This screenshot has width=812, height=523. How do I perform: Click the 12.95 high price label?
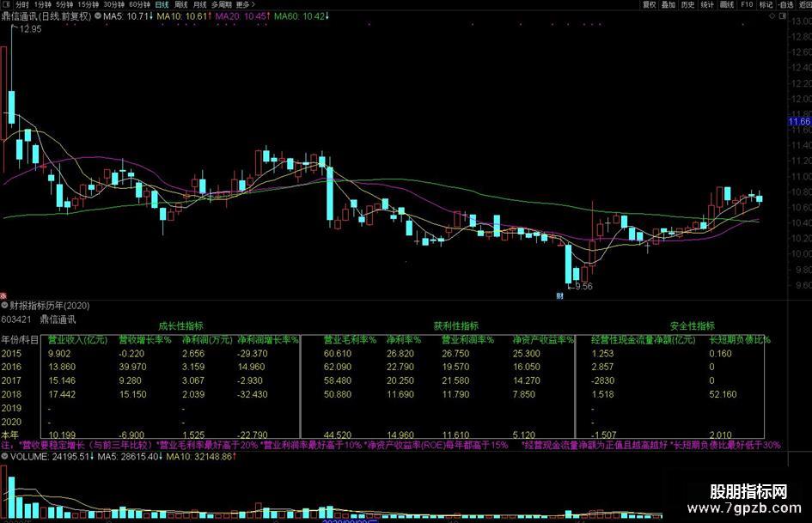click(x=30, y=29)
